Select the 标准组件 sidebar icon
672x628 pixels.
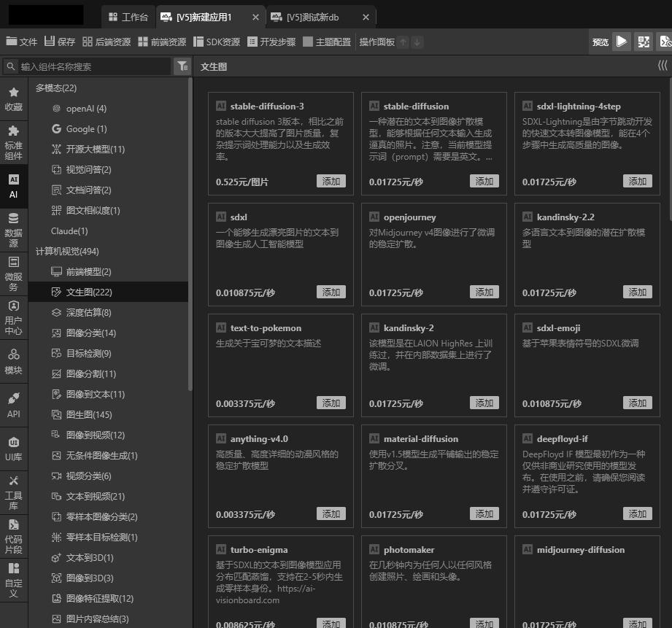coord(14,143)
